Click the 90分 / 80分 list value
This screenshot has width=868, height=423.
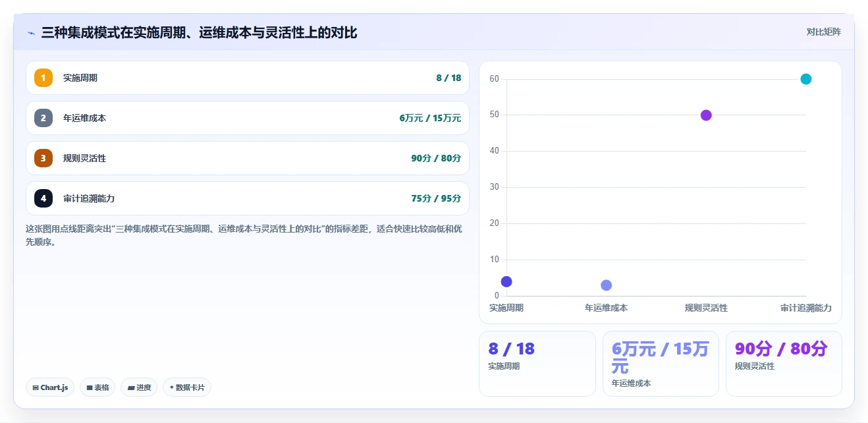tap(436, 158)
